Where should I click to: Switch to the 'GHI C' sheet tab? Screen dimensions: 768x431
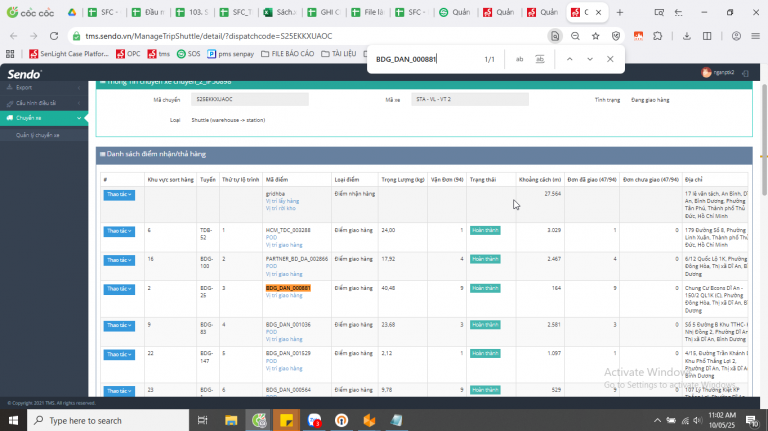click(324, 12)
